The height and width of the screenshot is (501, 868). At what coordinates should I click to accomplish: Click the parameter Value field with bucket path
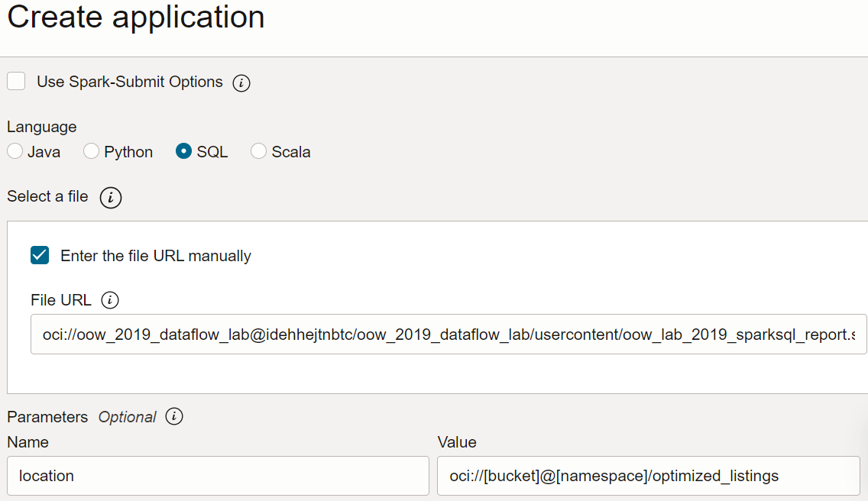[649, 475]
